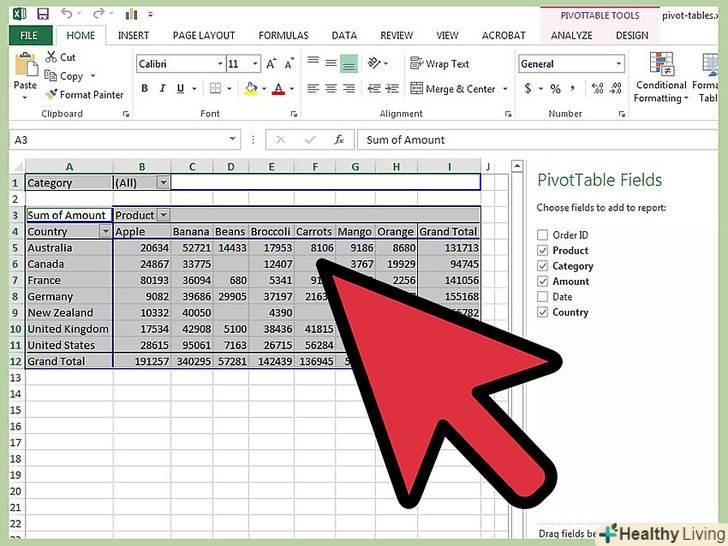Apply cell borders
The image size is (728, 546).
click(215, 88)
